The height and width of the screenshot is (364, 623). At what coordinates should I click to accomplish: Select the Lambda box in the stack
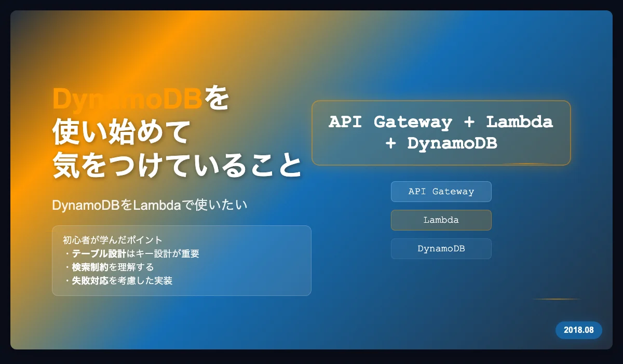pos(441,220)
